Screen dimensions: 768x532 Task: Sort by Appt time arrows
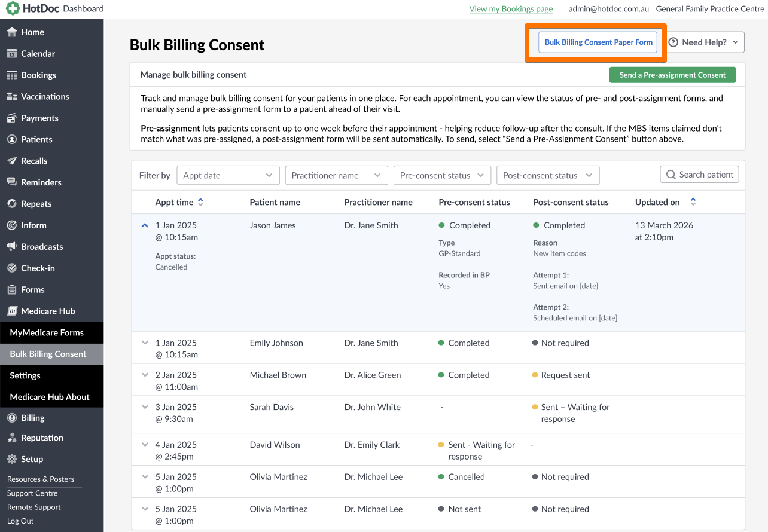pyautogui.click(x=200, y=203)
